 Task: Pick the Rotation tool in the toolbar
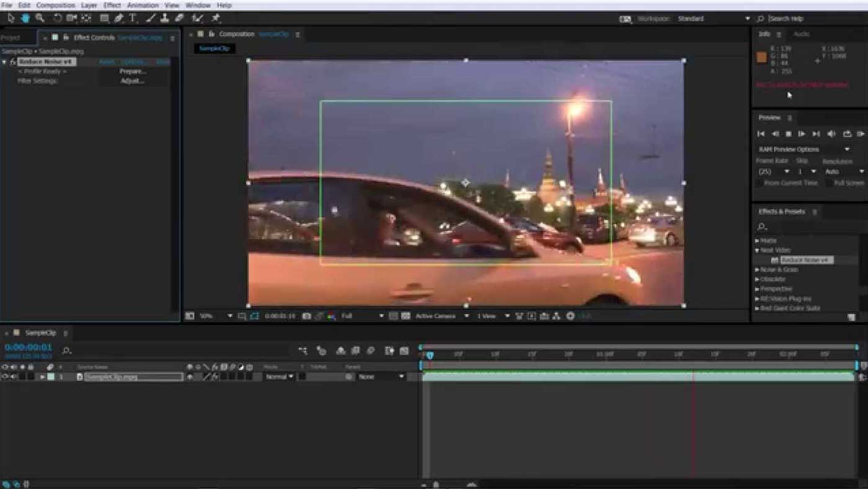(57, 18)
